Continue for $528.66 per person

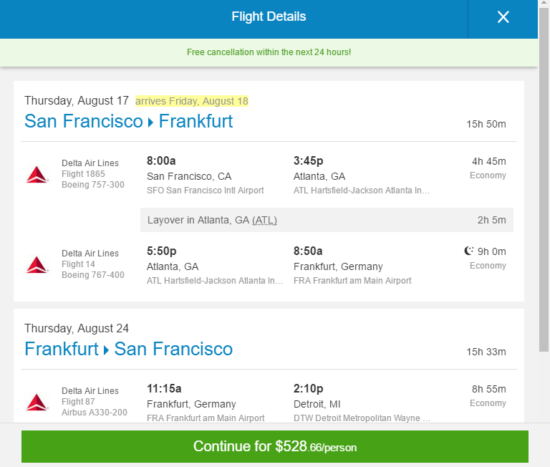click(x=275, y=447)
